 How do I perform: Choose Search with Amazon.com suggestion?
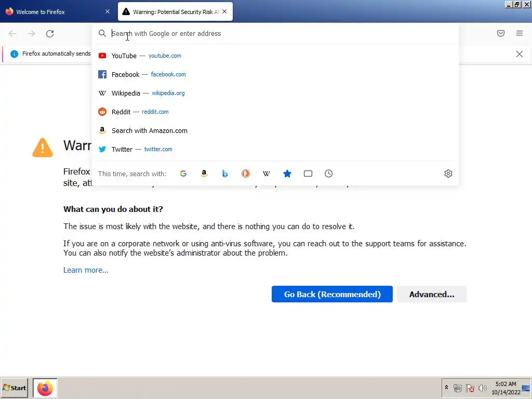(x=275, y=130)
